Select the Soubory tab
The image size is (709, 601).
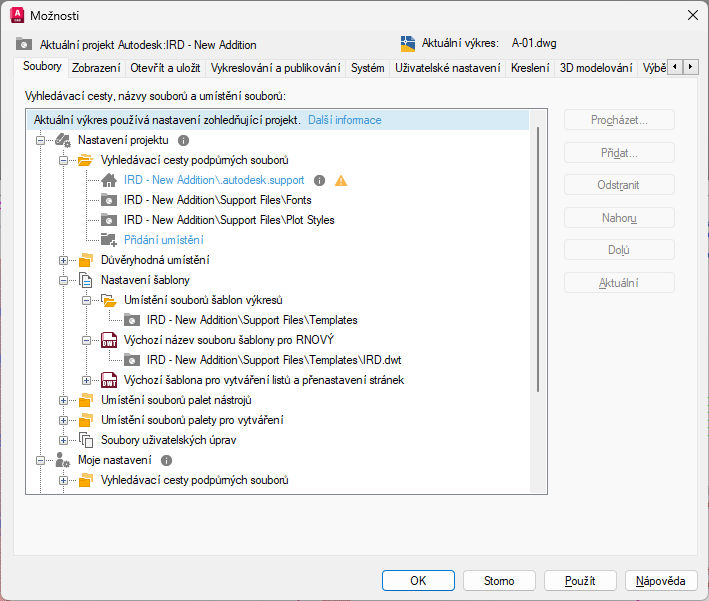pos(42,66)
